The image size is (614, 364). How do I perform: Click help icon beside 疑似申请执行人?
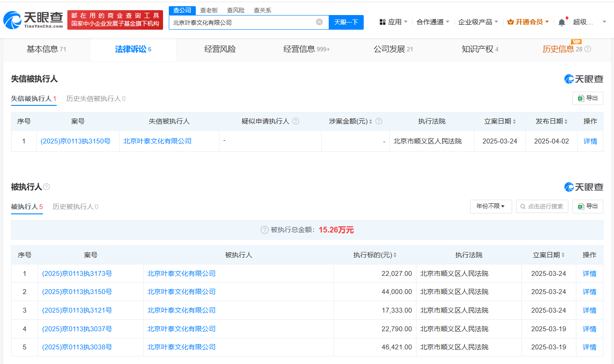click(x=295, y=121)
